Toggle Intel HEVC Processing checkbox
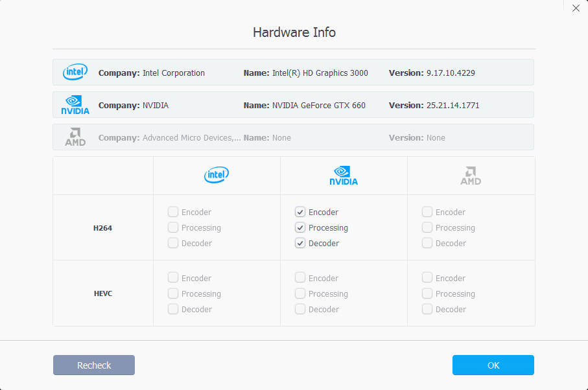This screenshot has width=588, height=390. click(173, 293)
